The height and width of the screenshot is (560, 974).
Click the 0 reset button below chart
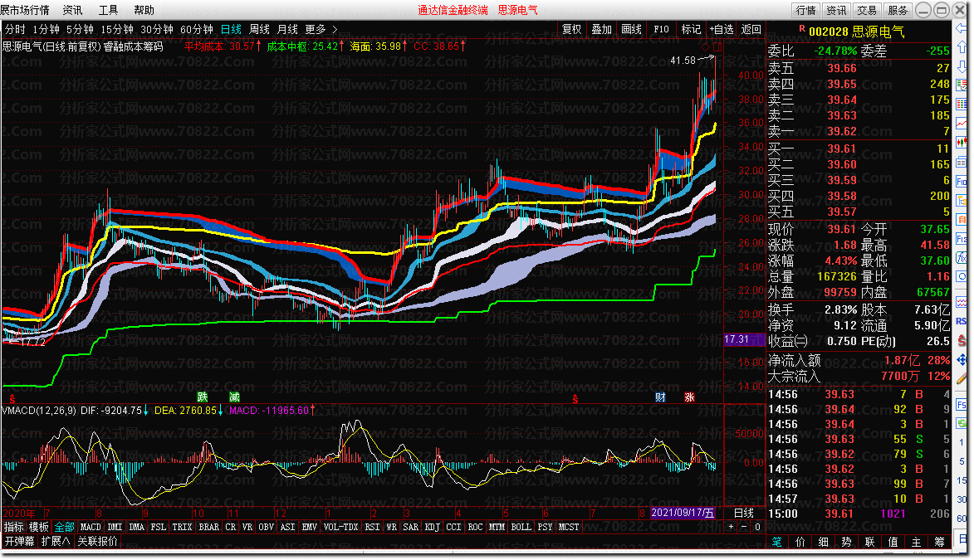pos(757,527)
